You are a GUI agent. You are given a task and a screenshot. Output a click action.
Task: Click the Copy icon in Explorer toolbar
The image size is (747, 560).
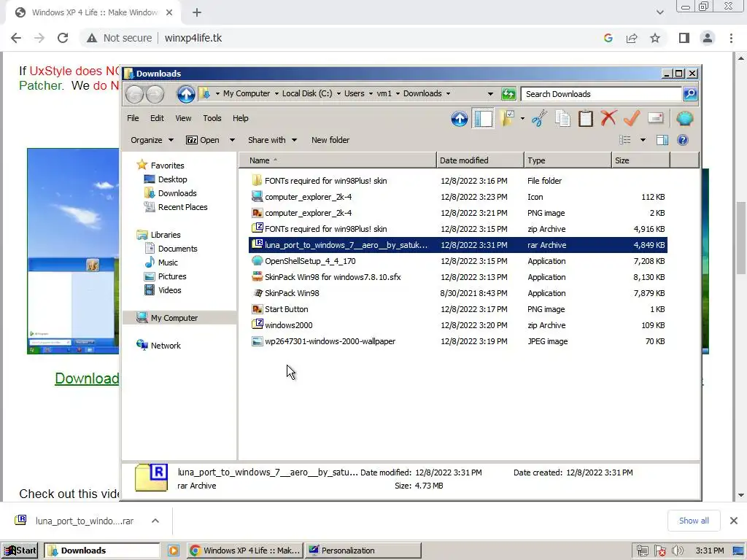point(562,118)
